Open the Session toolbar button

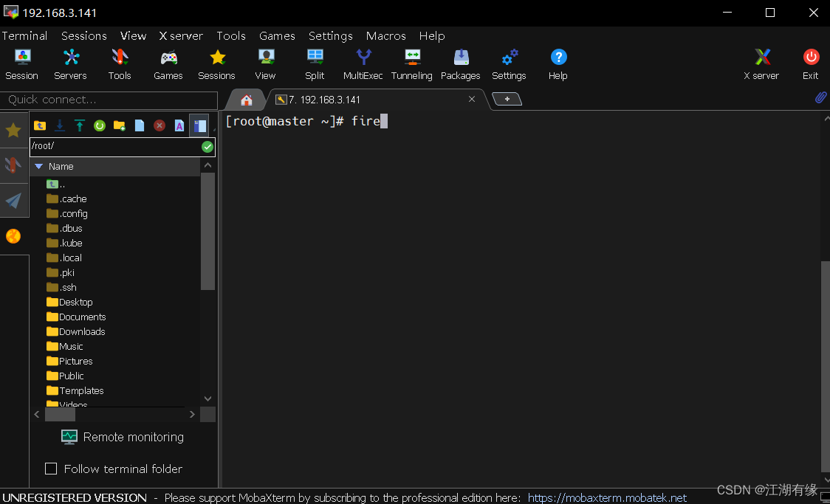tap(21, 64)
